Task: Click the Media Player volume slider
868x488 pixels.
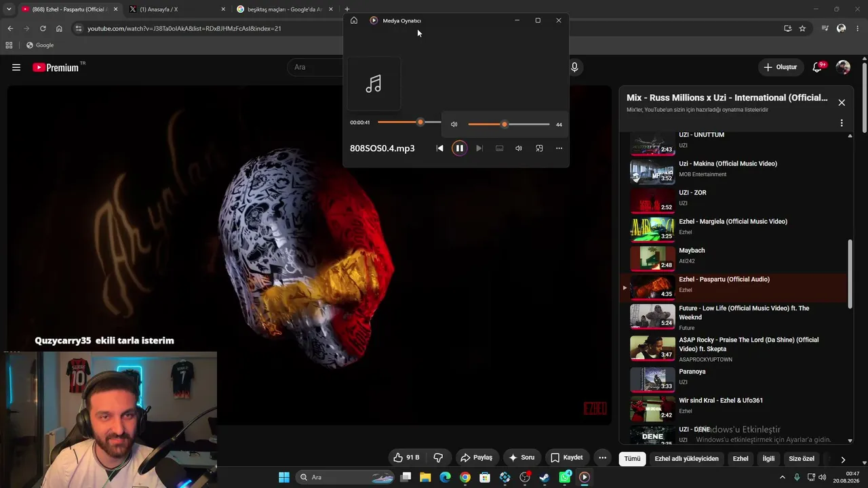Action: click(509, 125)
